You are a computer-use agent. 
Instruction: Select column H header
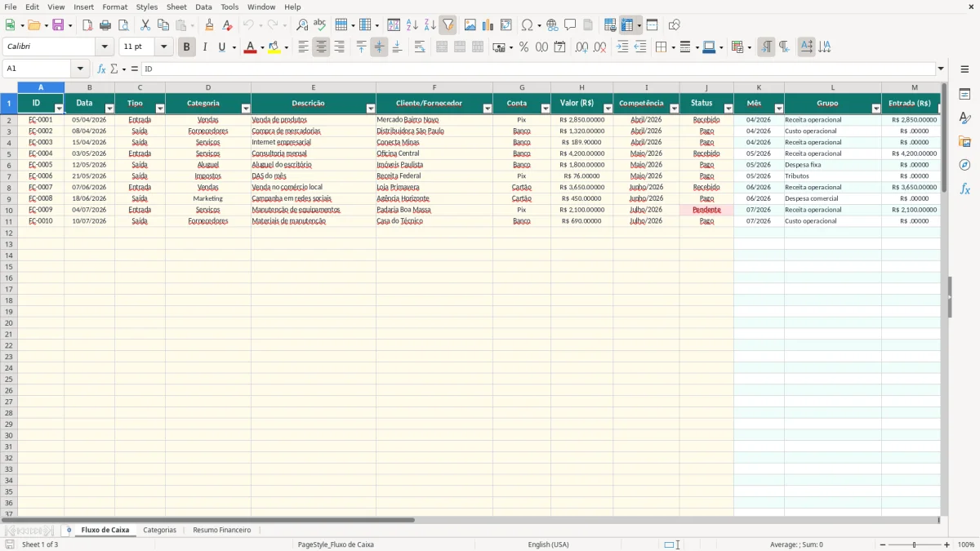[581, 87]
